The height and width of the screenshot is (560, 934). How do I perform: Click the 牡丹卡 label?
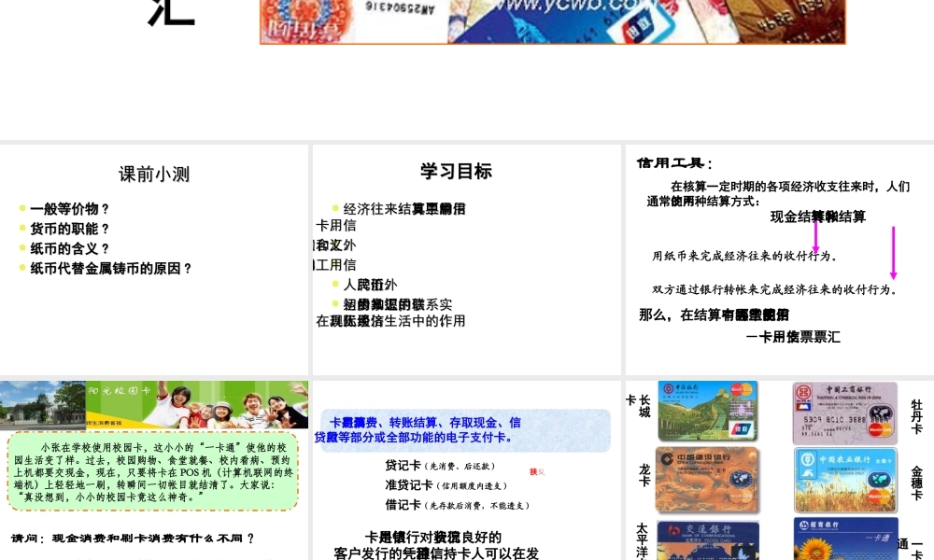click(916, 416)
